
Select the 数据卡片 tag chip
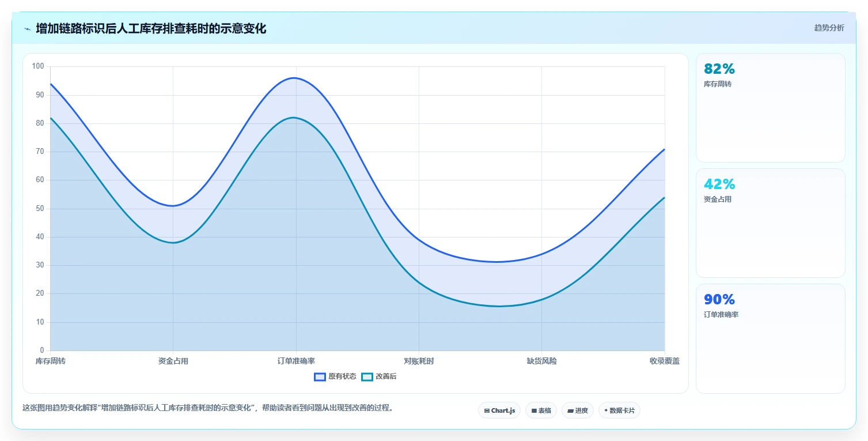click(x=619, y=410)
